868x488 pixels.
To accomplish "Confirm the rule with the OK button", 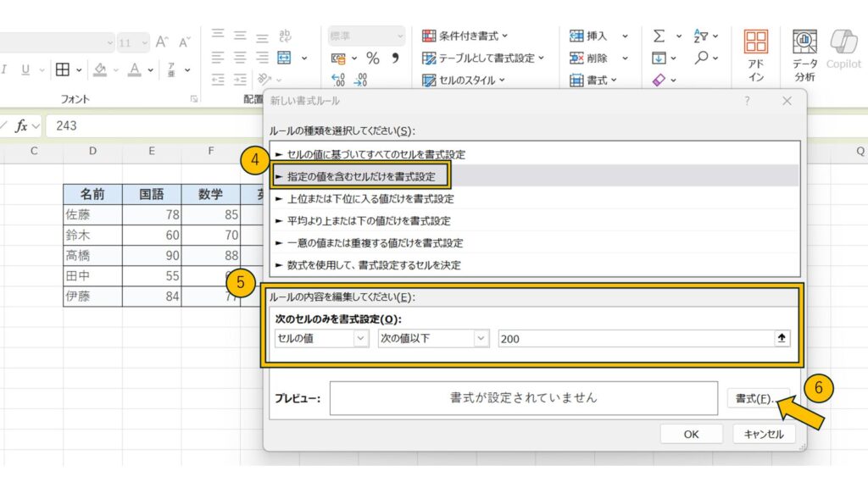I will pyautogui.click(x=691, y=434).
